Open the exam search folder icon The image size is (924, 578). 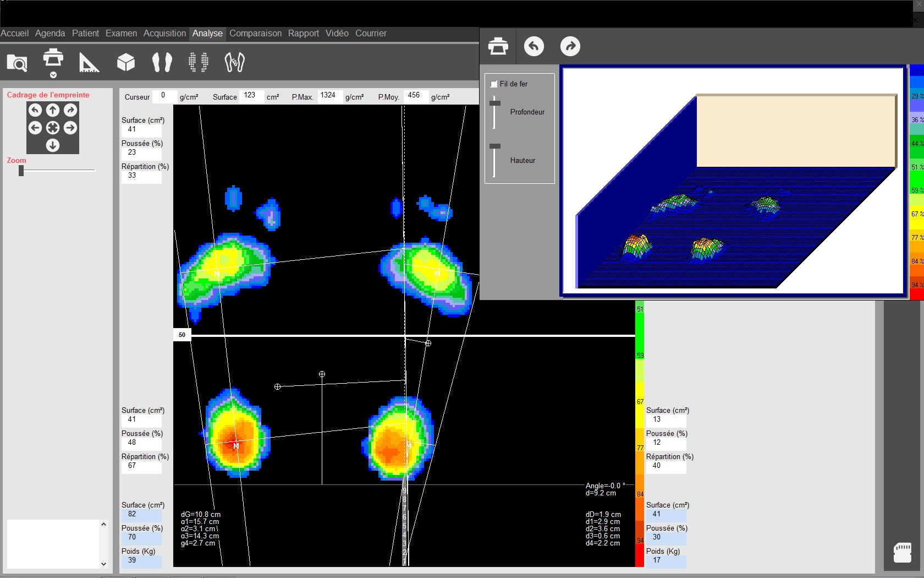[x=17, y=63]
